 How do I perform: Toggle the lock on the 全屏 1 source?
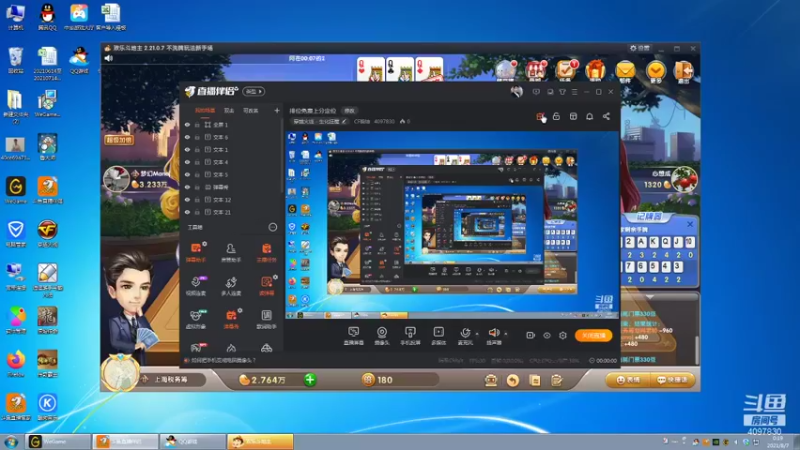click(x=197, y=124)
